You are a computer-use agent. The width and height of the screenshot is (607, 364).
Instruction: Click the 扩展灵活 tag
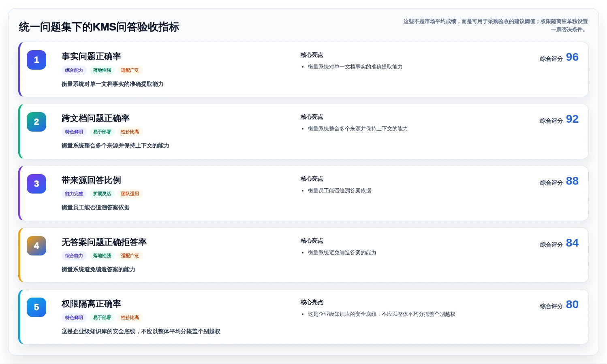(102, 194)
